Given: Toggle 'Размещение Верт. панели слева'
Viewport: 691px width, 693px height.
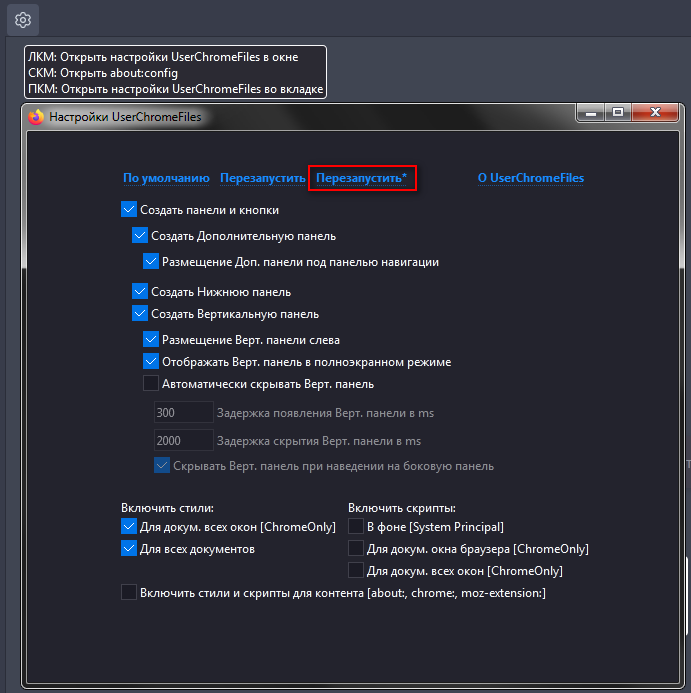Looking at the screenshot, I should coord(151,339).
